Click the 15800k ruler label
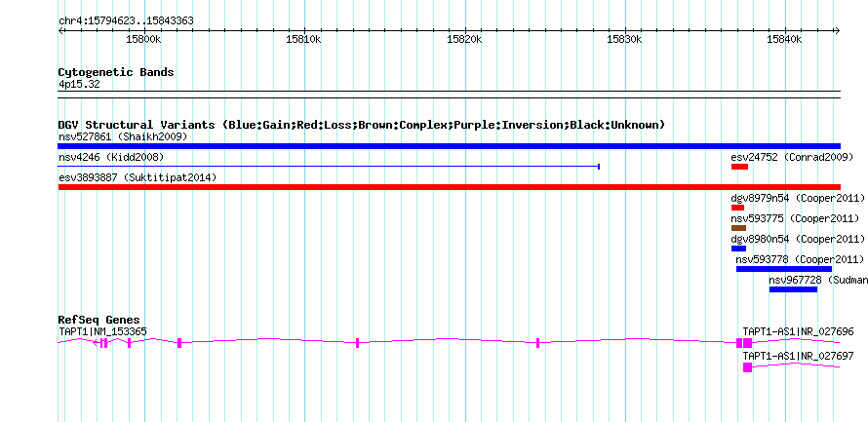The image size is (868, 422). point(144,39)
